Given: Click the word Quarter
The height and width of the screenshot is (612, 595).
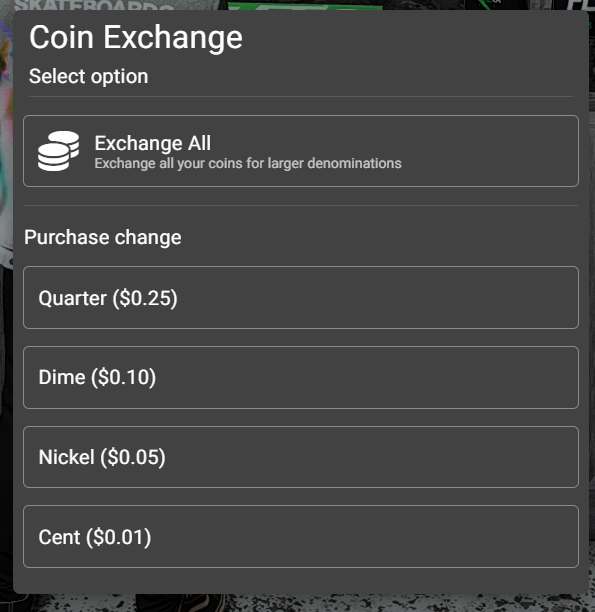Looking at the screenshot, I should [73, 299].
